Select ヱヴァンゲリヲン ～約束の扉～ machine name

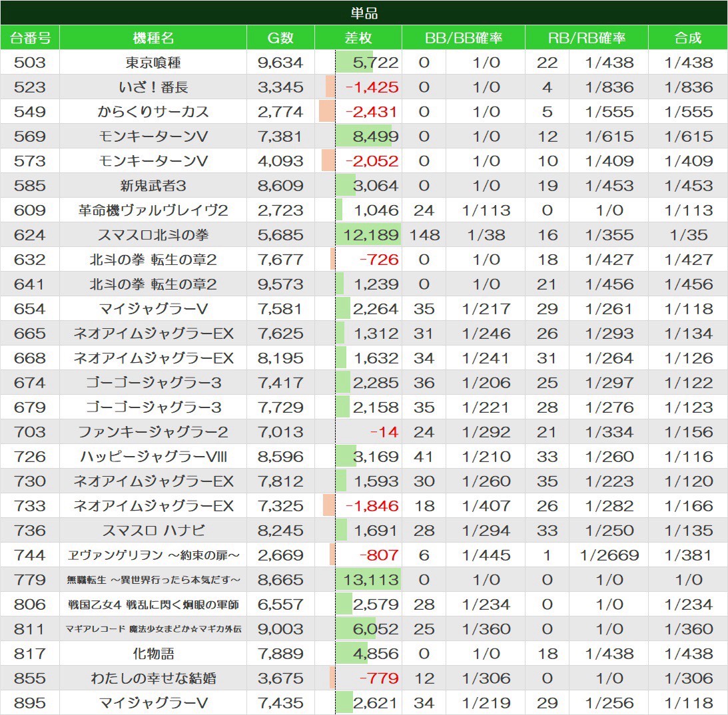153,554
